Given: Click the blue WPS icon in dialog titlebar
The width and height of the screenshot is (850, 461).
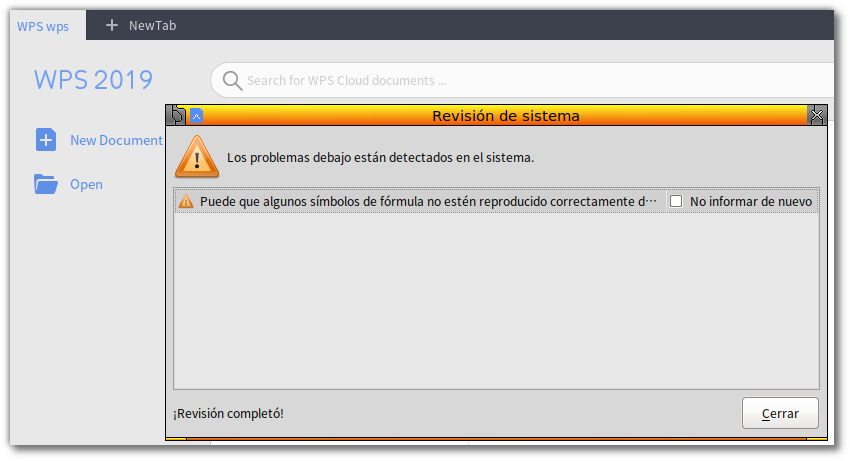Looking at the screenshot, I should [x=196, y=116].
